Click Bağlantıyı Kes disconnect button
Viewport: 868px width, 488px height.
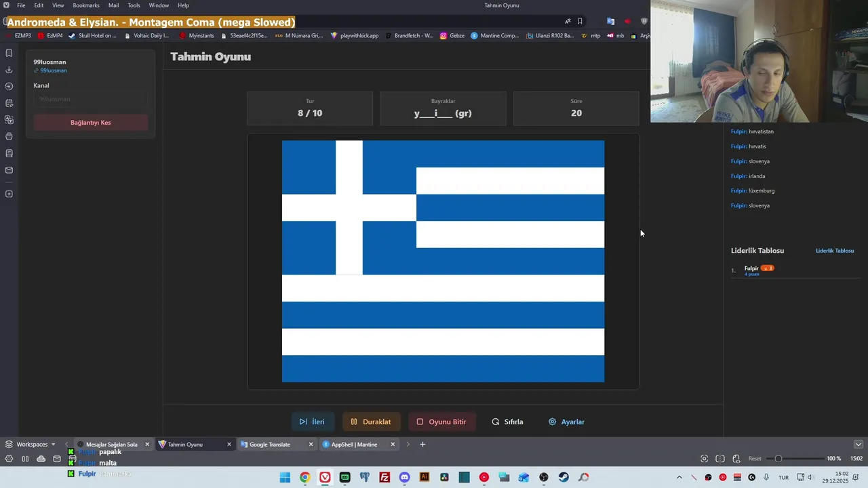click(91, 123)
